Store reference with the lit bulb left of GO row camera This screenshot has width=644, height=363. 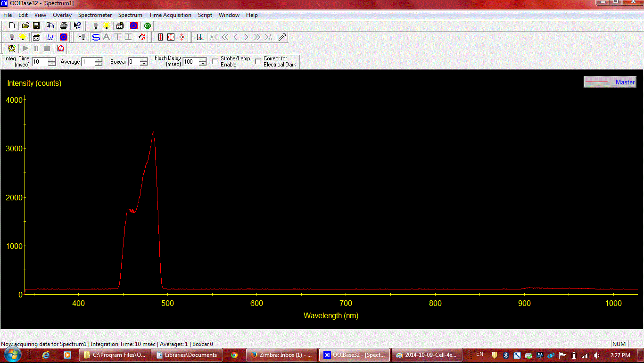point(107,25)
